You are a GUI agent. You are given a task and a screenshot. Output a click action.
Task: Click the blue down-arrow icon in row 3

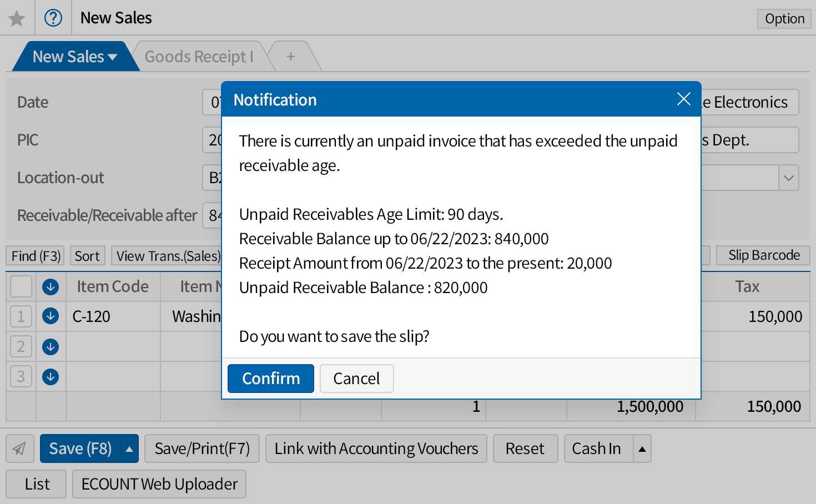tap(51, 377)
